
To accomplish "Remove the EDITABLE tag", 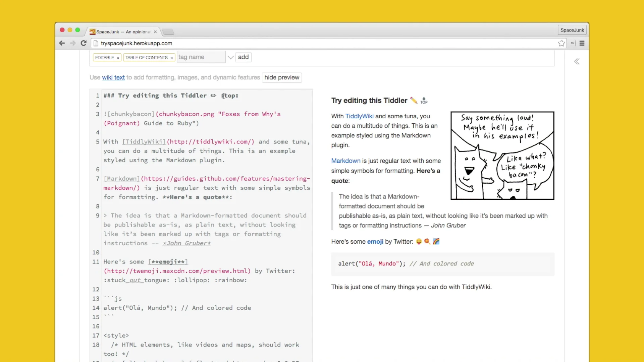I will pos(118,58).
